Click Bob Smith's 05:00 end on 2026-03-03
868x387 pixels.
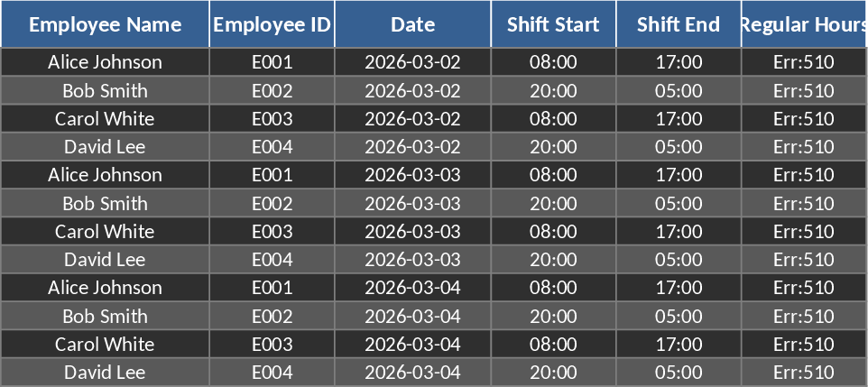pyautogui.click(x=679, y=203)
